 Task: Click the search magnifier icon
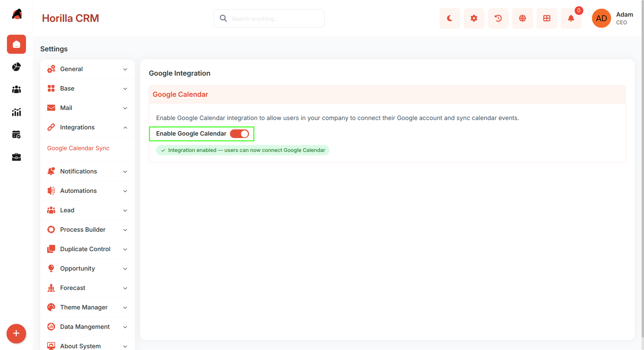click(x=223, y=18)
